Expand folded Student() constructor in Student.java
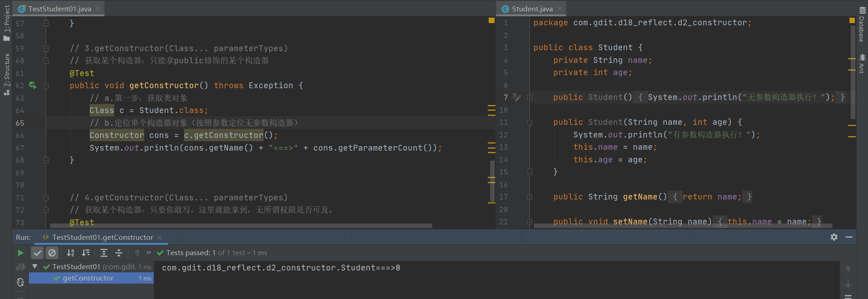 (x=529, y=97)
